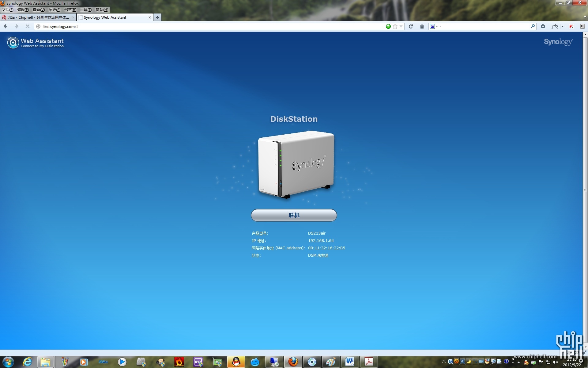Open the 书签(B) menu
Viewport: 588px width, 368px height.
point(70,10)
